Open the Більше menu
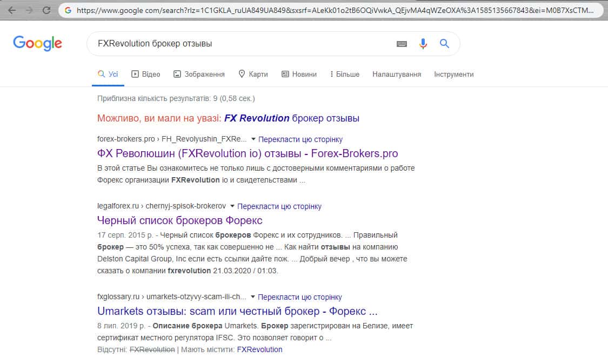Screen dimensions: 608x364 pyautogui.click(x=345, y=75)
